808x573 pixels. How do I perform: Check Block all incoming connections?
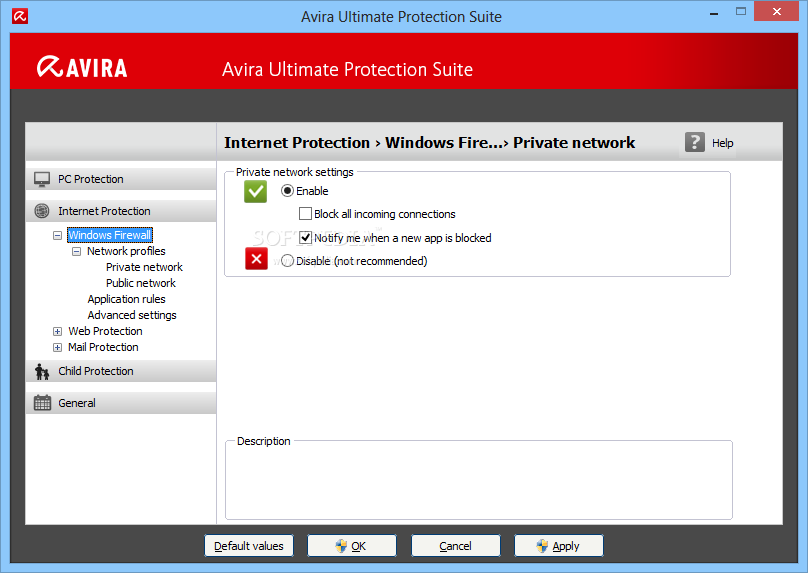pos(306,214)
